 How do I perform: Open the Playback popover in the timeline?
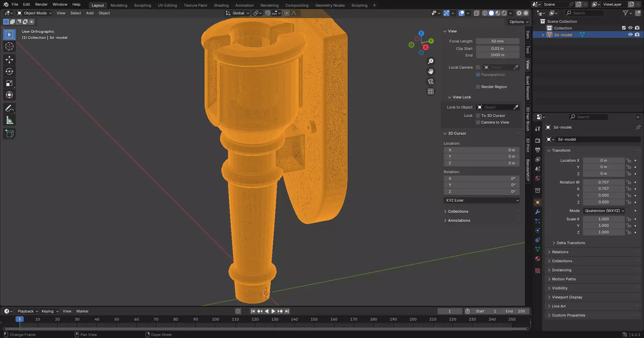coord(28,311)
